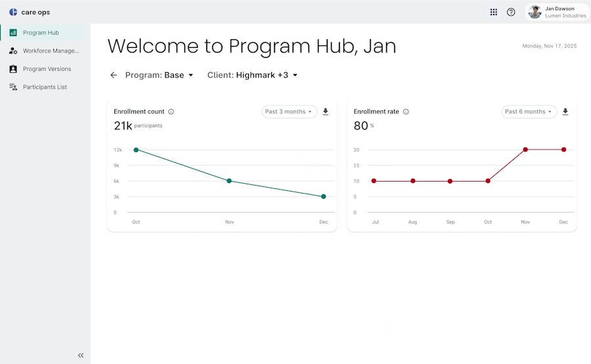Screen dimensions: 591x364
Task: Open the help question mark icon
Action: pyautogui.click(x=511, y=12)
